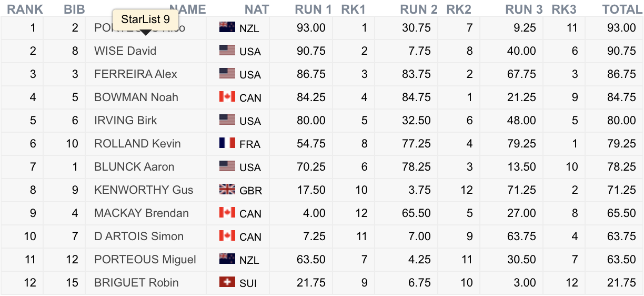Screen dimensions: 644x296
Task: Click WISE David's total score 90.75
Action: tap(621, 51)
